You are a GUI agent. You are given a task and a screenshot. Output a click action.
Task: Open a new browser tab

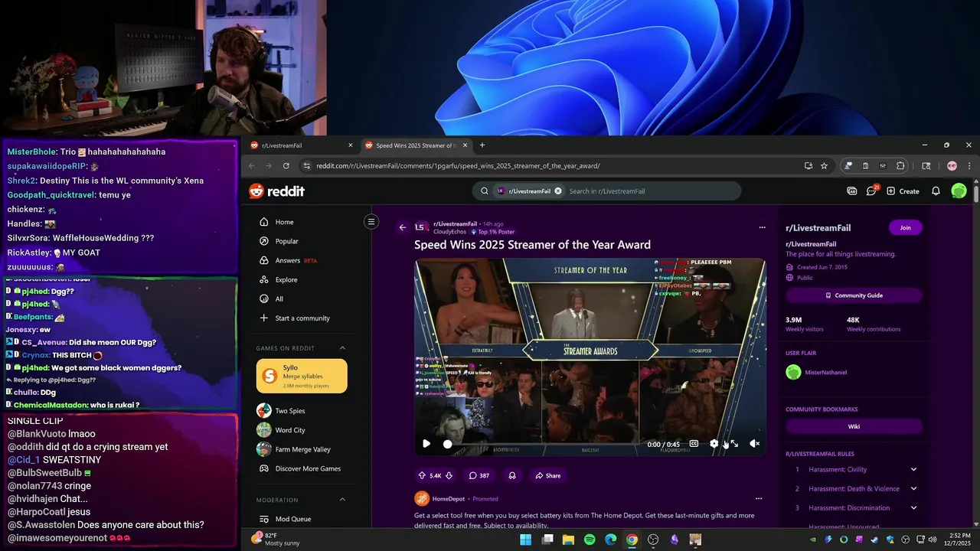point(482,145)
